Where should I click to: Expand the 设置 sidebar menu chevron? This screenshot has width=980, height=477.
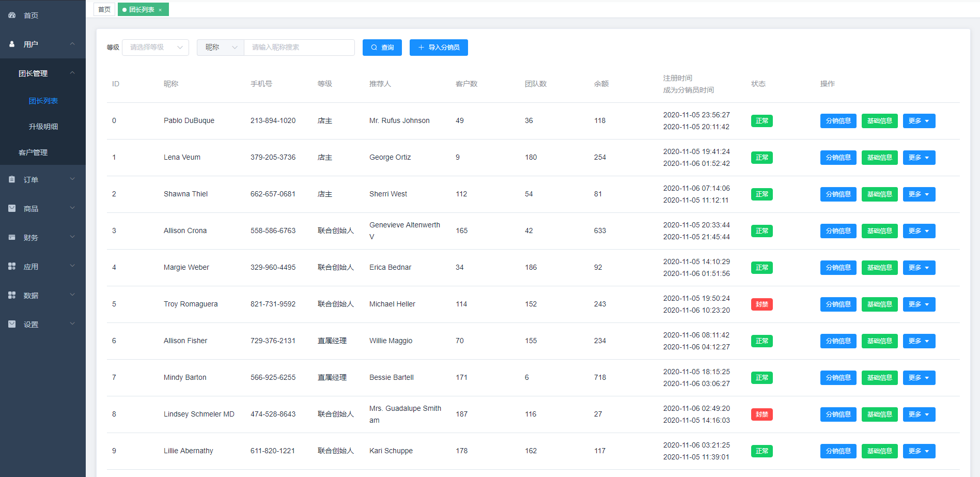coord(72,324)
